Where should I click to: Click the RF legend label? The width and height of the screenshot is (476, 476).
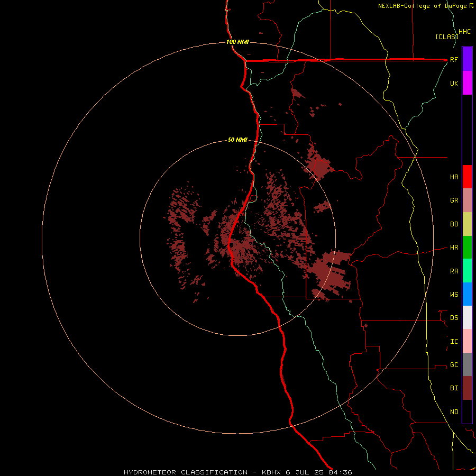click(454, 59)
